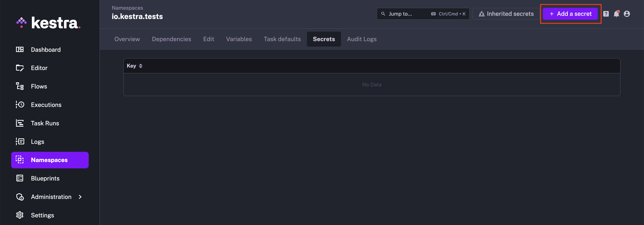Image resolution: width=644 pixels, height=225 pixels.
Task: Switch to the Variables tab
Action: [239, 39]
